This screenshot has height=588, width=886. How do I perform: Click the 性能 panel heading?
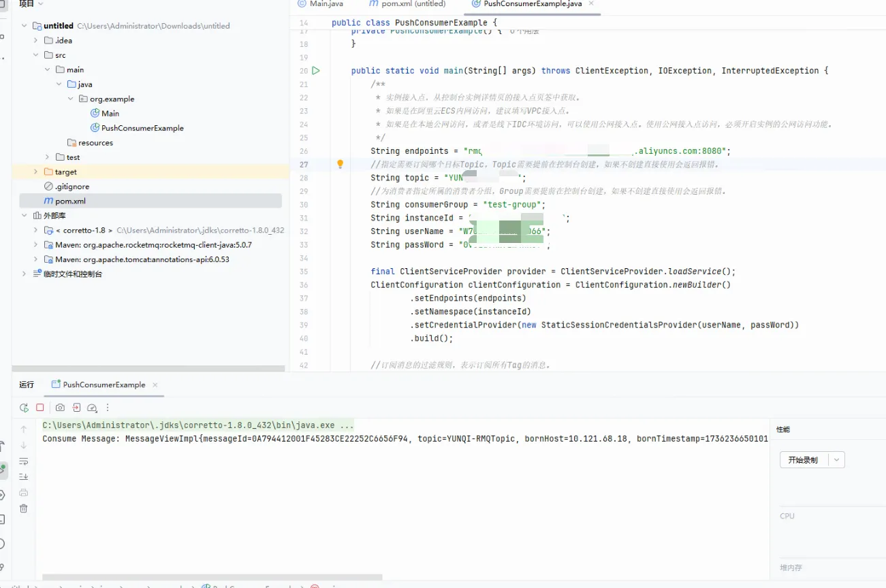point(783,429)
